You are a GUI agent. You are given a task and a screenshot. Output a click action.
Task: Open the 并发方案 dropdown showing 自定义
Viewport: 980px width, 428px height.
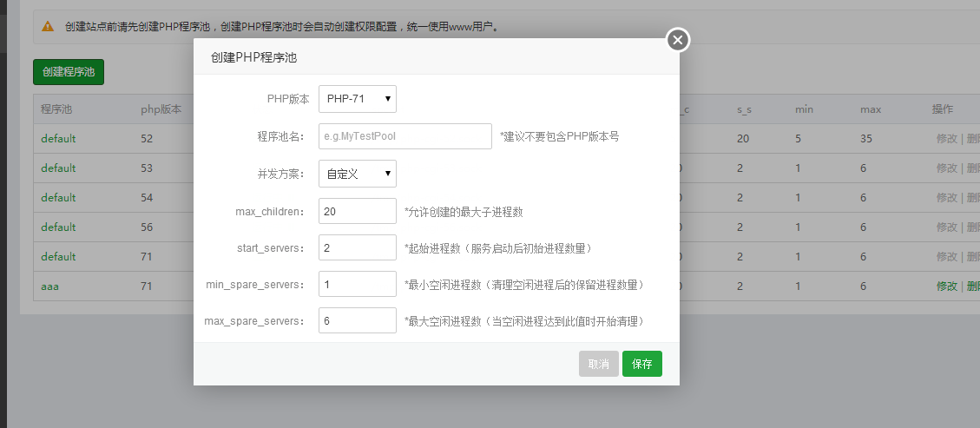point(358,174)
